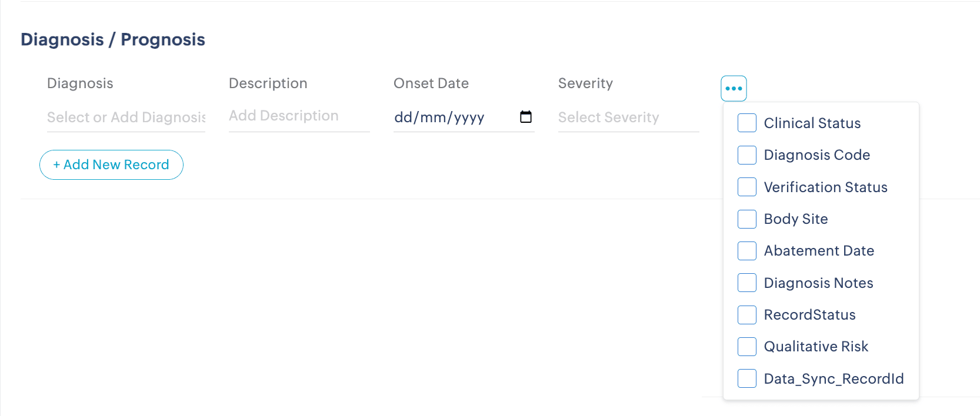The height and width of the screenshot is (416, 980).
Task: Check the Diagnosis Code column option
Action: point(747,155)
